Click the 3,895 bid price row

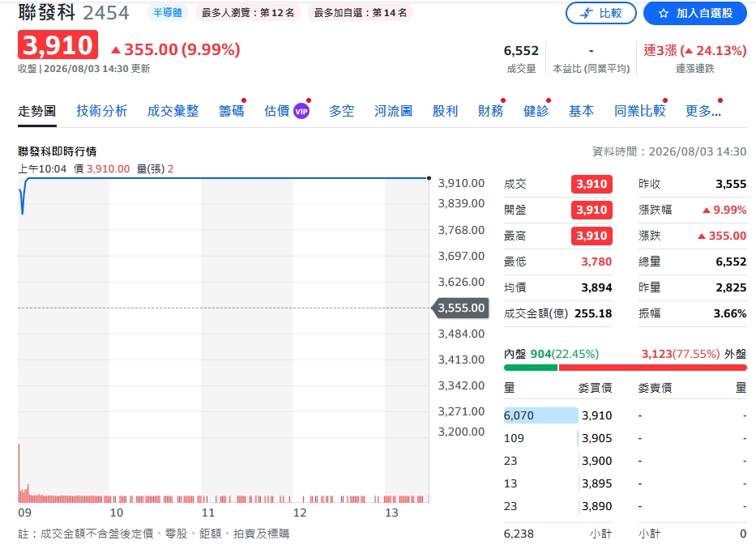557,483
